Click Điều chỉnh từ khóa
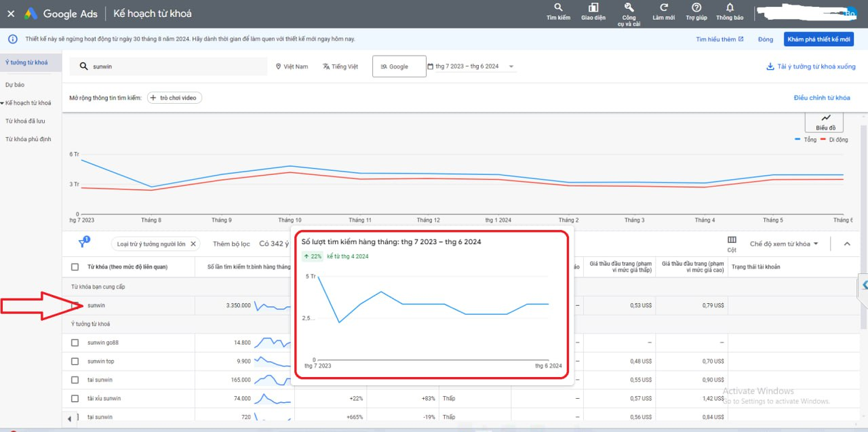The height and width of the screenshot is (432, 868). (822, 98)
